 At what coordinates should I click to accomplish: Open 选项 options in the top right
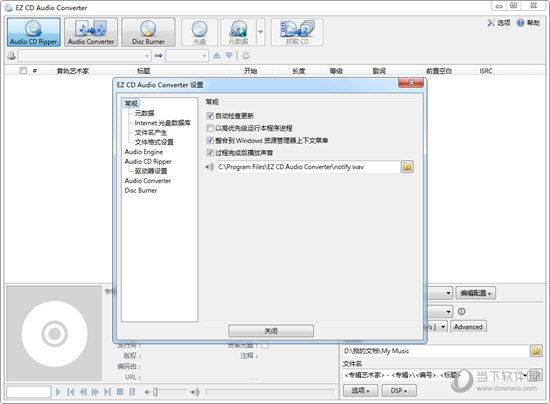click(x=499, y=23)
